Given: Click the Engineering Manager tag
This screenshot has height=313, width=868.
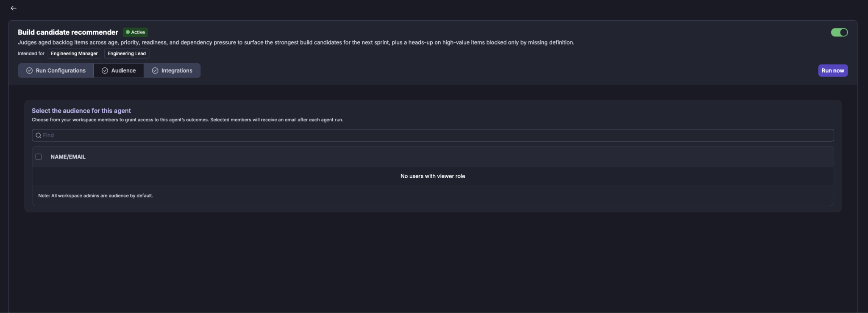Looking at the screenshot, I should [x=74, y=53].
